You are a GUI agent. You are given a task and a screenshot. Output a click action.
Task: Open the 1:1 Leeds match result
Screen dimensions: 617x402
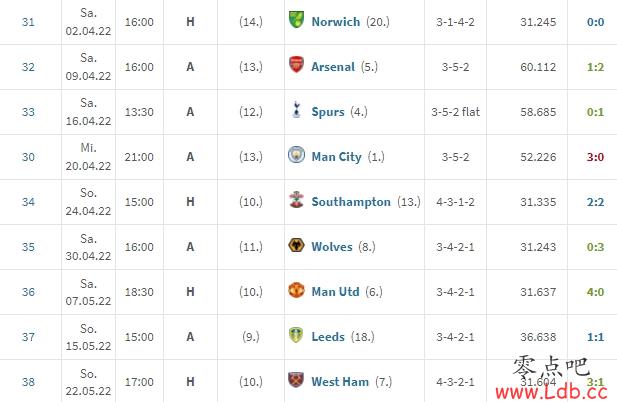pos(595,337)
